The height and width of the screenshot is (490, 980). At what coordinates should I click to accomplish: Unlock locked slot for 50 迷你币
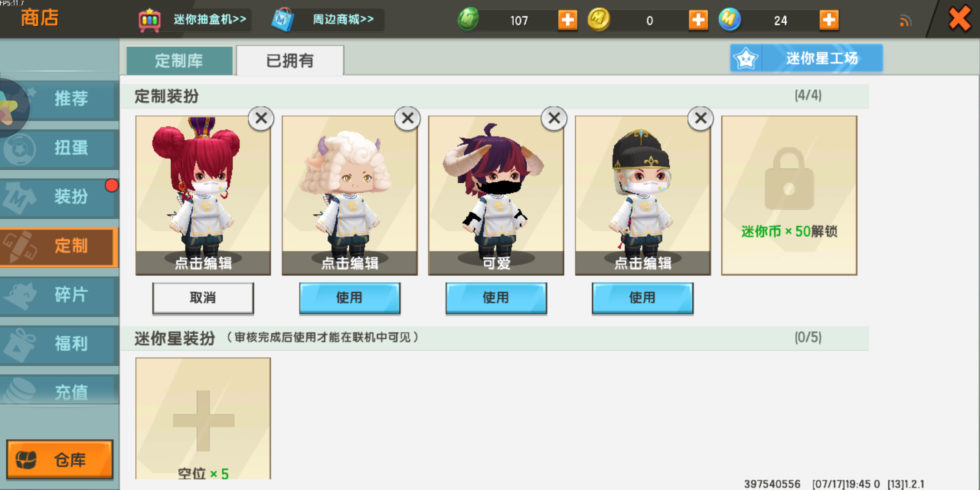pyautogui.click(x=789, y=195)
